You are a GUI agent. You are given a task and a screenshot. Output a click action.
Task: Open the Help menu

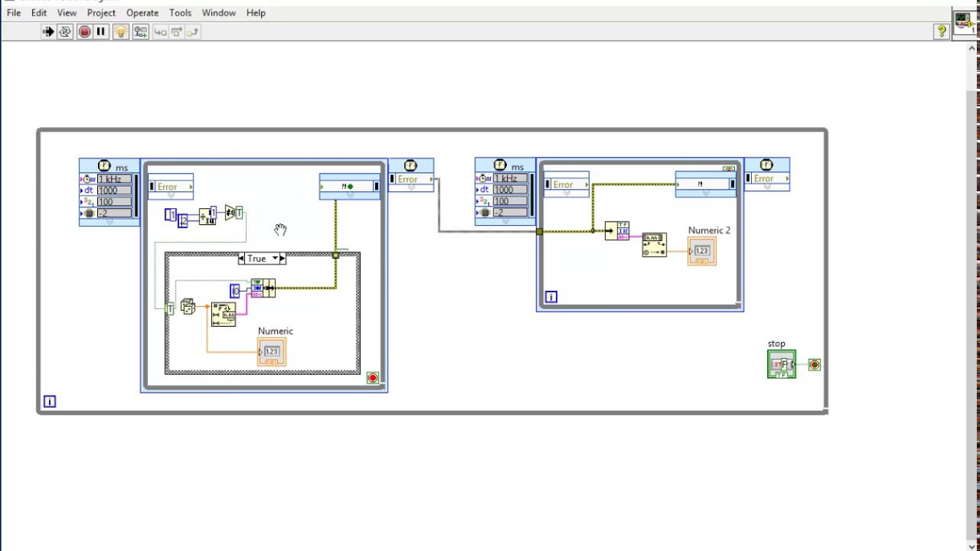(x=256, y=12)
